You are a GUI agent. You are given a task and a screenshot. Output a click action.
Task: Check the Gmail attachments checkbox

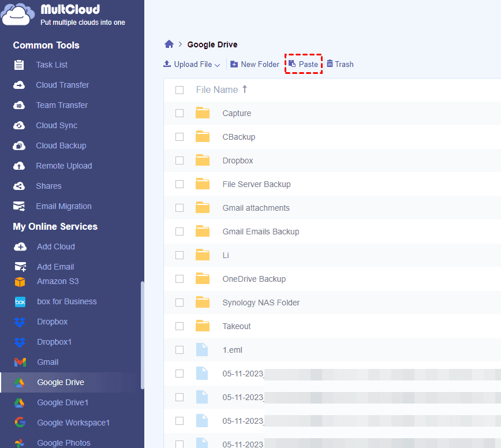click(x=180, y=208)
